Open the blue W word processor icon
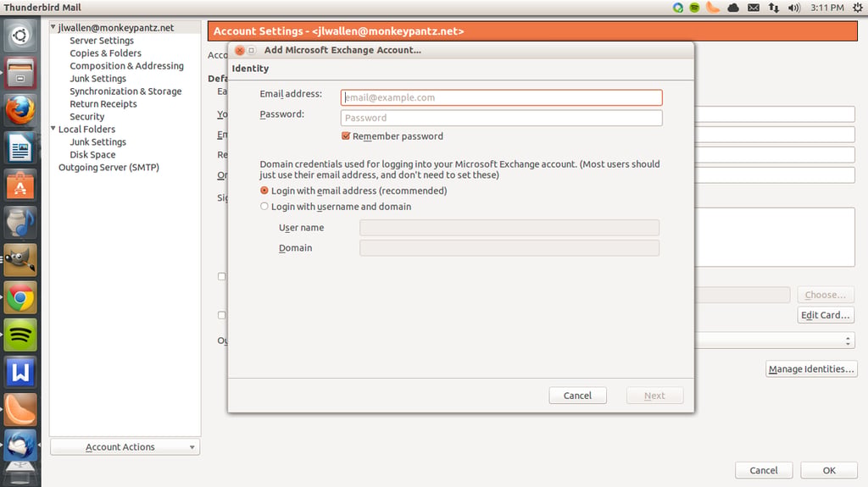868x487 pixels. click(20, 372)
